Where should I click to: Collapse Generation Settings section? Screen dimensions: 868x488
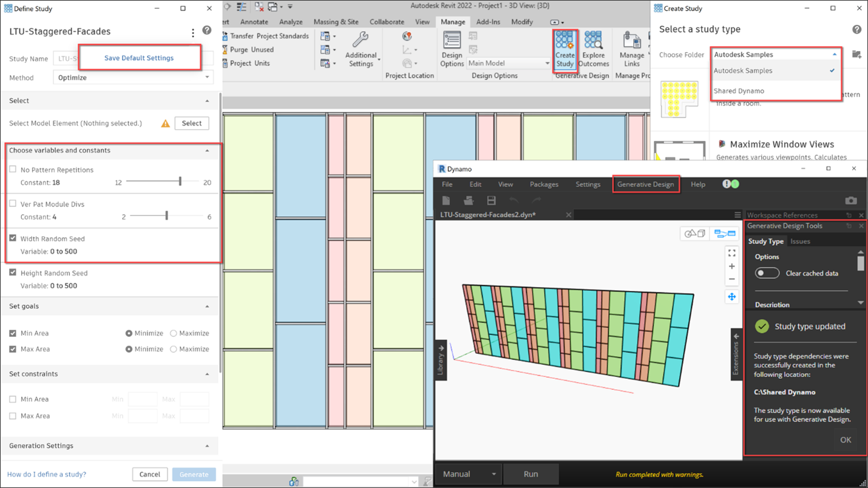207,446
